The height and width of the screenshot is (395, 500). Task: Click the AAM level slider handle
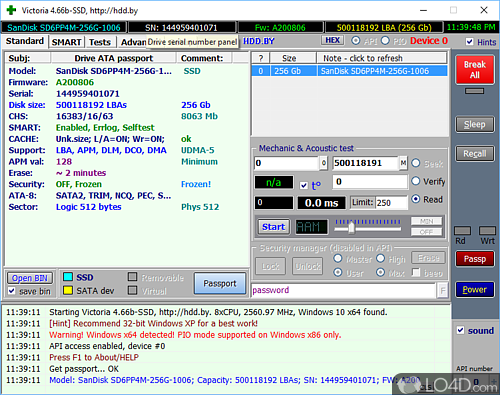pyautogui.click(x=351, y=228)
